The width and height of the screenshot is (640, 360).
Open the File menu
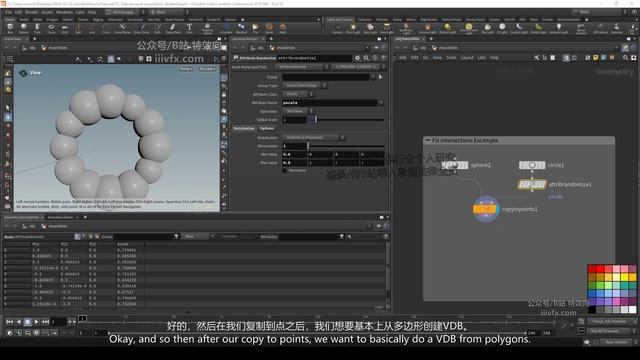(x=8, y=12)
